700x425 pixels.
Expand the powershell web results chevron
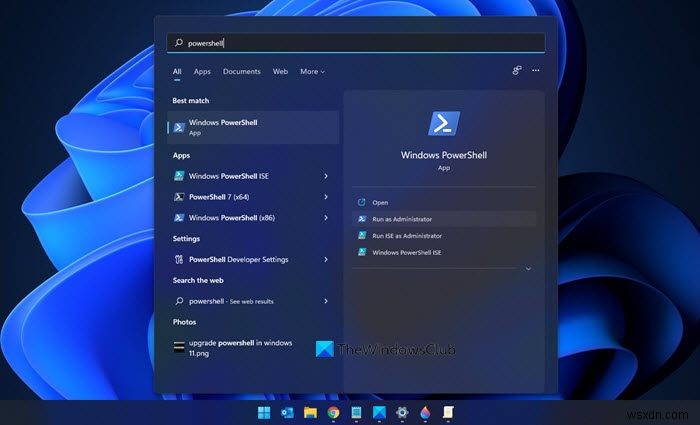point(326,301)
